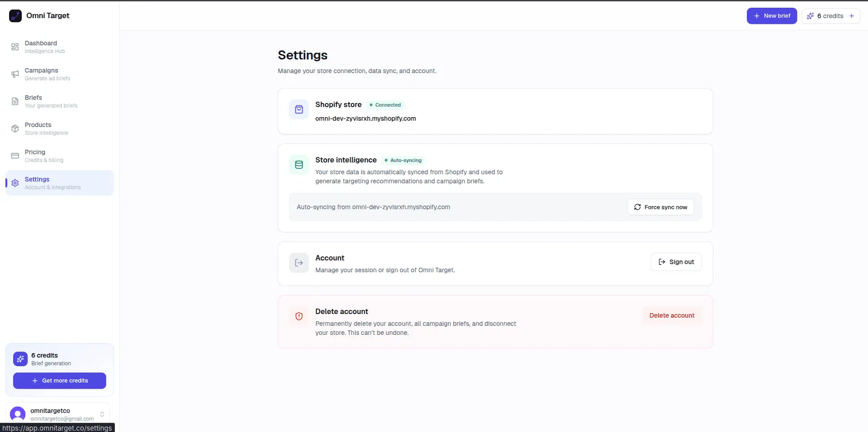Image resolution: width=868 pixels, height=432 pixels.
Task: Click the Settings gear icon in sidebar
Action: [15, 183]
